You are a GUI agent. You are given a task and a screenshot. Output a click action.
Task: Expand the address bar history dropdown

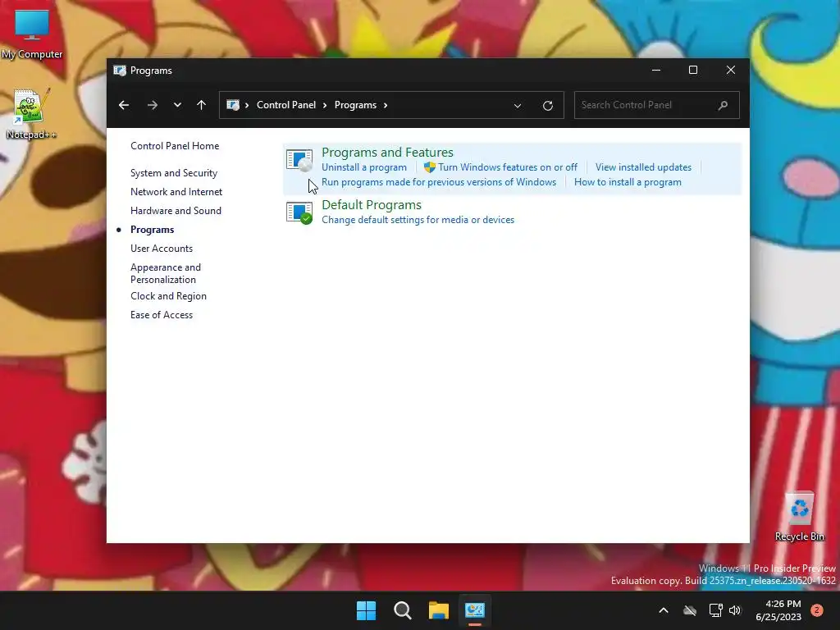click(x=518, y=106)
